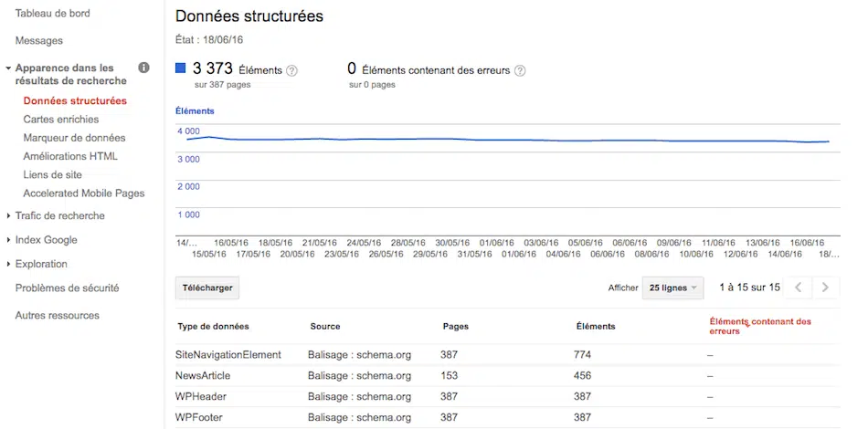
Task: Open the NewsArticle data type row
Action: pos(203,375)
